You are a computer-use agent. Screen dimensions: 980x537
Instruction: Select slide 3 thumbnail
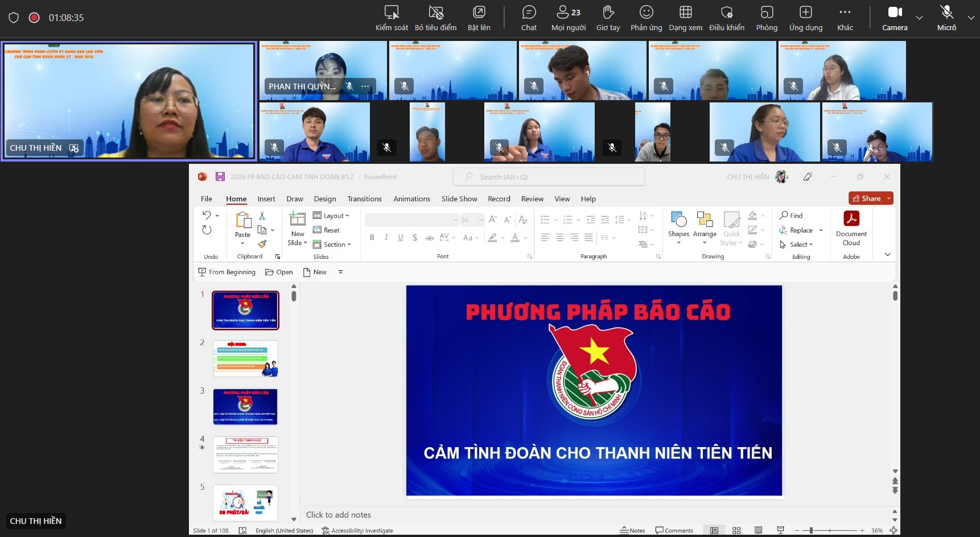[x=245, y=407]
